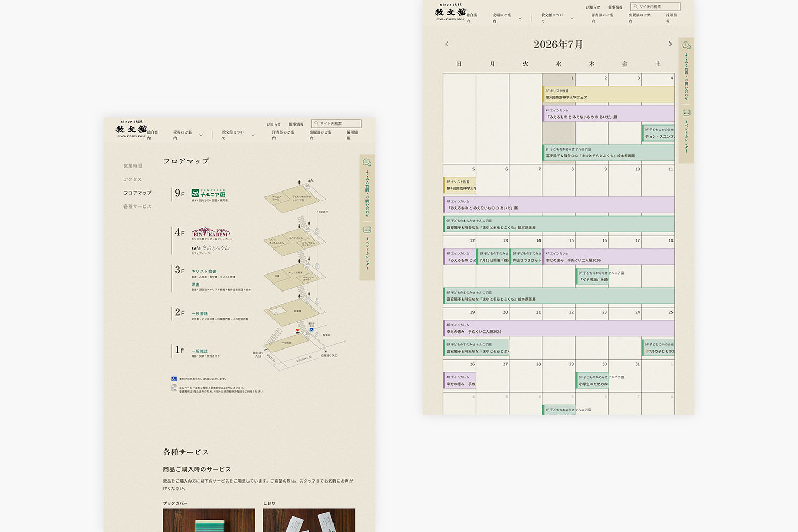Viewport: 798px width, 532px height.
Task: Go to next month arrow beside 2026年7月
Action: coord(670,44)
